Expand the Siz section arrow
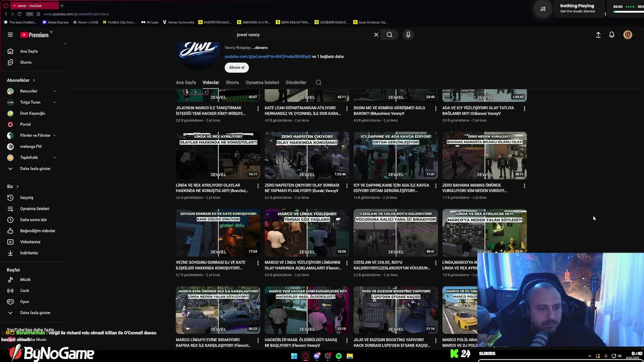 [17, 187]
